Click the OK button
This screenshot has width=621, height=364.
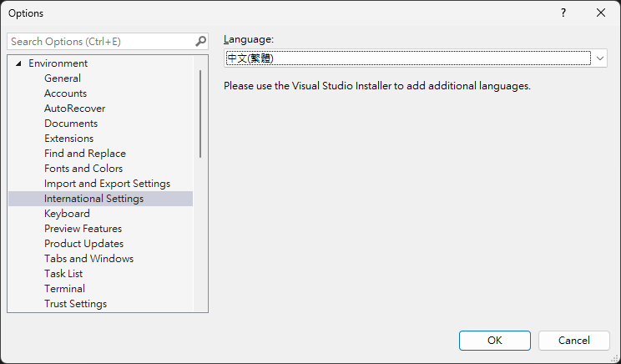pos(495,341)
